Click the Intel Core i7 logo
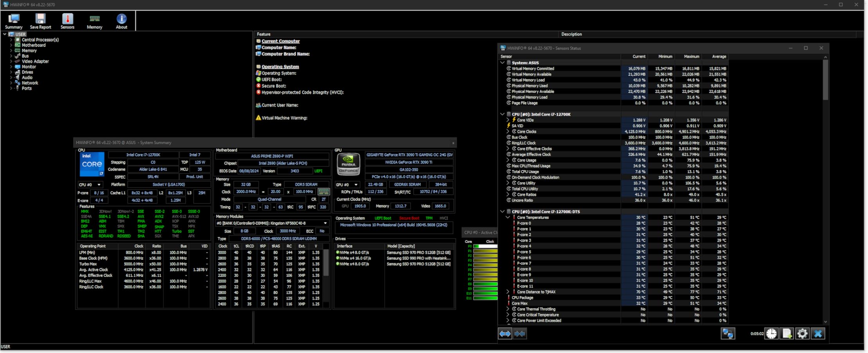 pos(92,164)
